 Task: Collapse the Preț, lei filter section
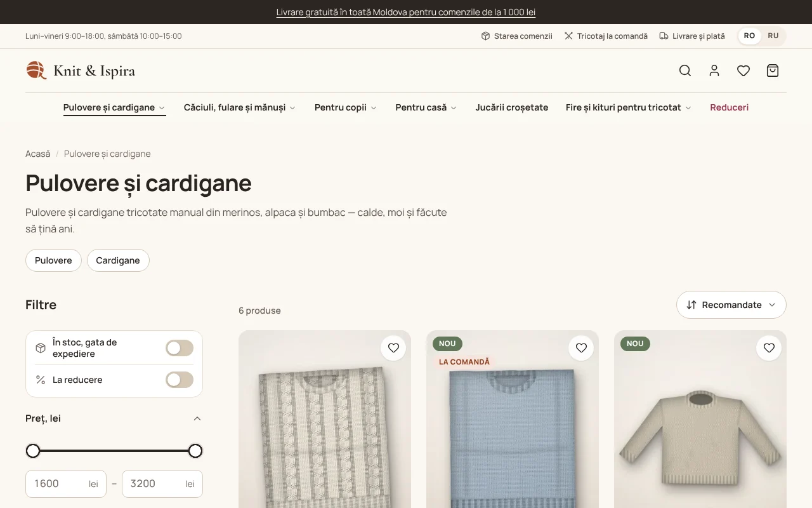click(197, 418)
